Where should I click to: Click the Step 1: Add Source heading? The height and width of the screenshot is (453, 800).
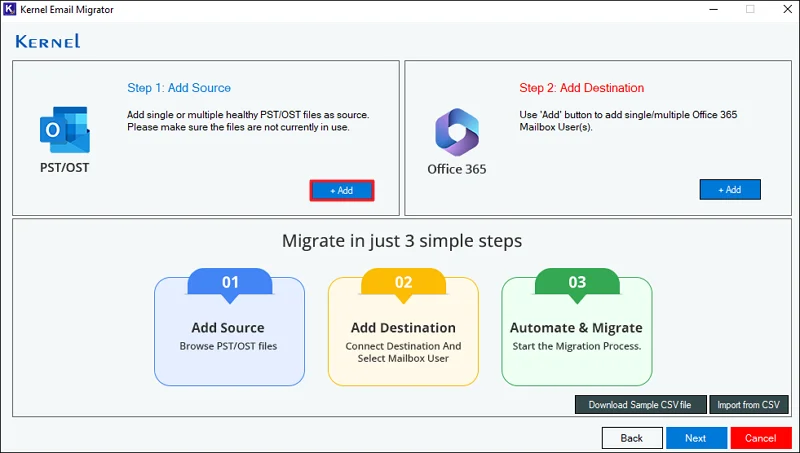(179, 88)
